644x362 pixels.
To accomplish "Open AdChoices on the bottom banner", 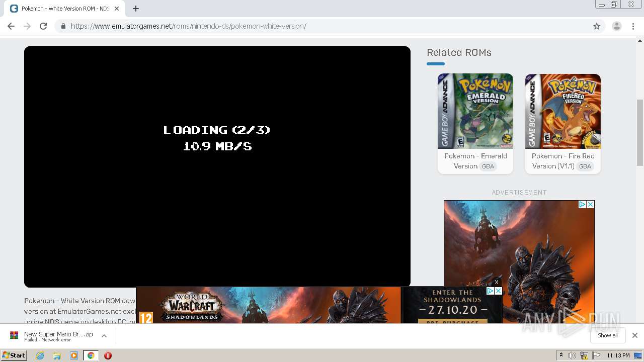I will pyautogui.click(x=490, y=291).
